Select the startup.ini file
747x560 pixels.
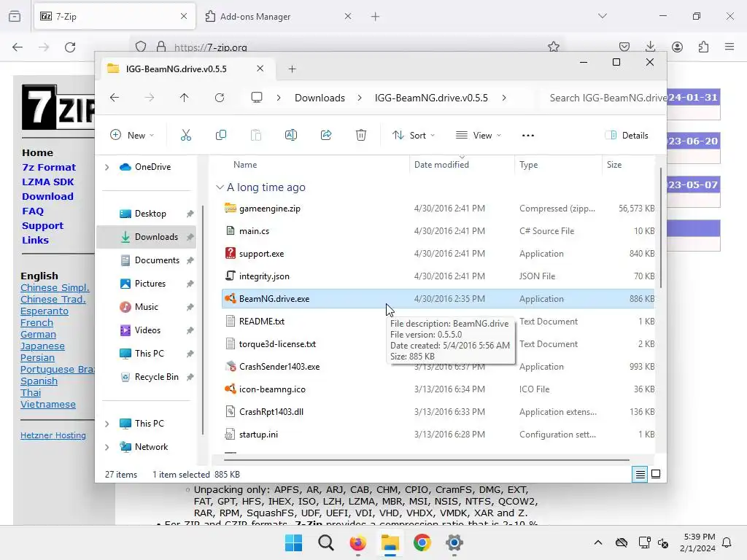[x=438, y=435]
